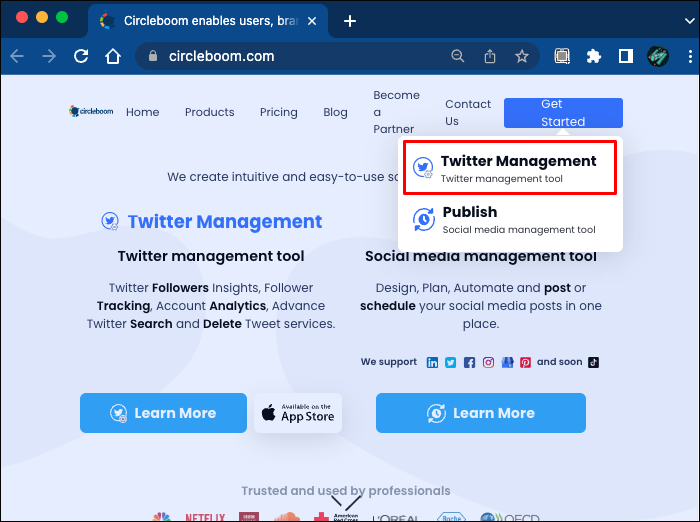Click the Twitter icon in dropdown
This screenshot has width=700, height=522.
(x=423, y=167)
